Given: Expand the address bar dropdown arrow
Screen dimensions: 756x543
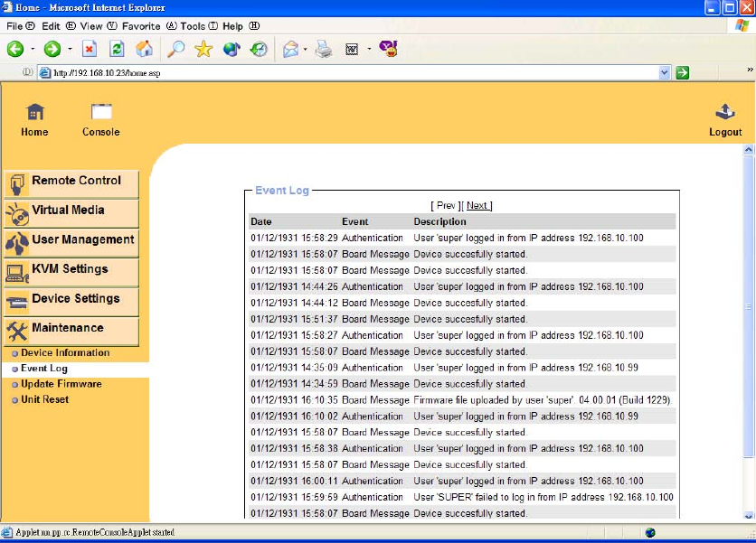Looking at the screenshot, I should coord(665,73).
